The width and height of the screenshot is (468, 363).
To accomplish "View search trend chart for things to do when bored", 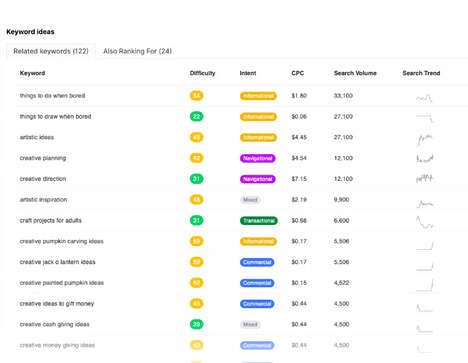I will point(424,98).
